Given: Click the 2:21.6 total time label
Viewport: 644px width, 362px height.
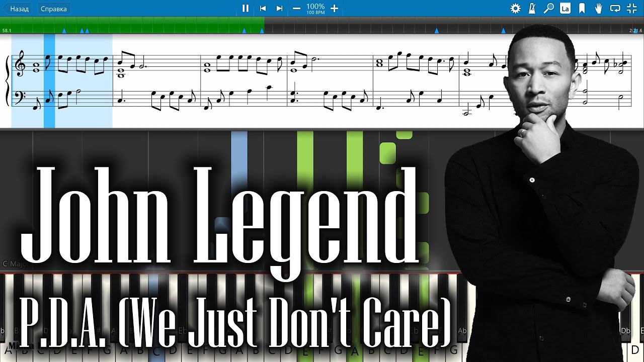Looking at the screenshot, I should (635, 31).
